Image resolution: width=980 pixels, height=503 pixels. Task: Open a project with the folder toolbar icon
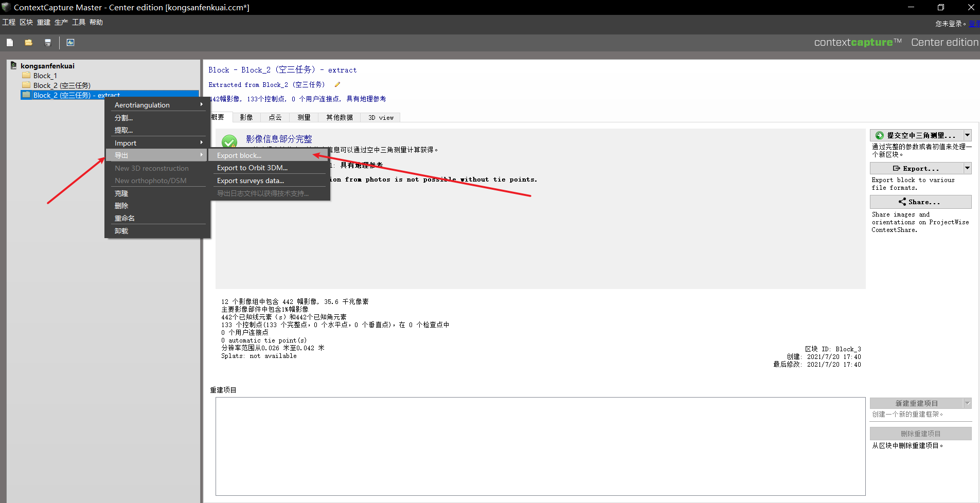point(29,43)
